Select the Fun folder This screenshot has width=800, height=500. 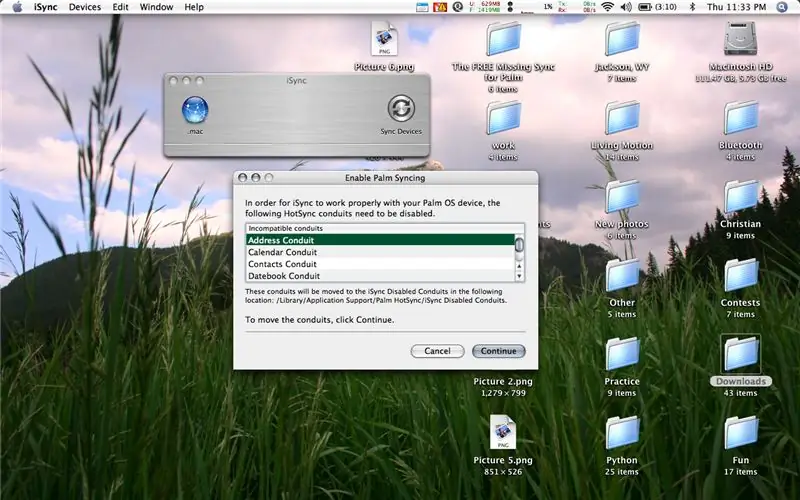[740, 433]
